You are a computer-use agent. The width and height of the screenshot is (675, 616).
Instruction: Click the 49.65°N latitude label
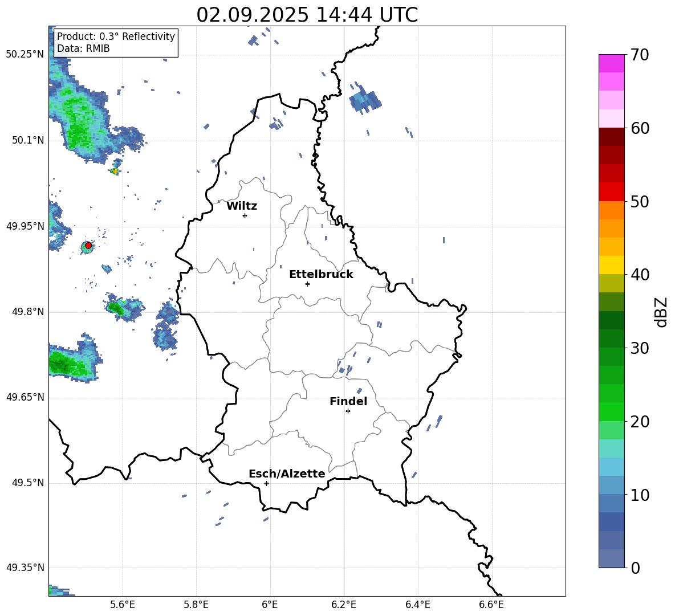coord(25,397)
